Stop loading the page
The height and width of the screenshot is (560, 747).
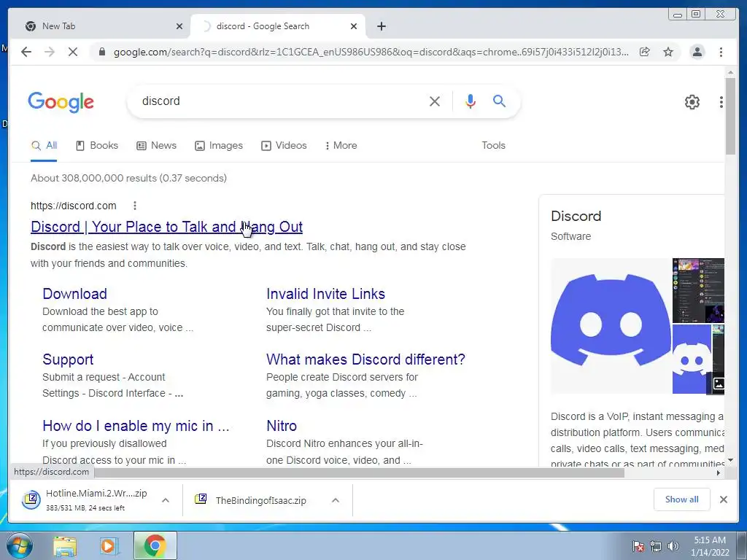pyautogui.click(x=73, y=52)
